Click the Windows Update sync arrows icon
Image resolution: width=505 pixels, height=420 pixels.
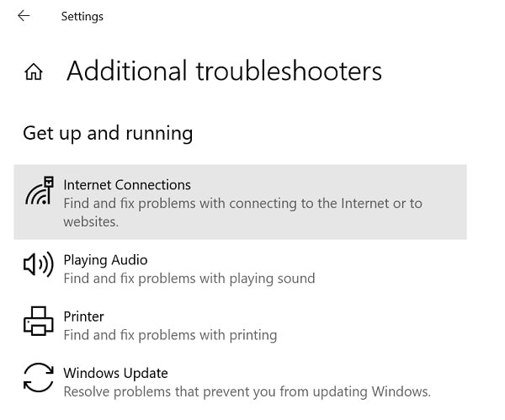tap(39, 377)
